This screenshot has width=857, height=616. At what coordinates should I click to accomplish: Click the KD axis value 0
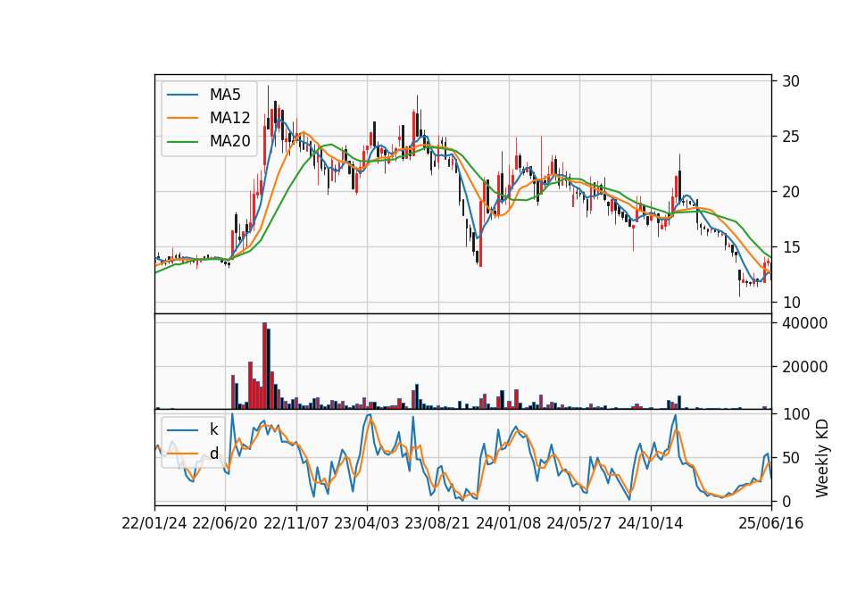coord(786,501)
